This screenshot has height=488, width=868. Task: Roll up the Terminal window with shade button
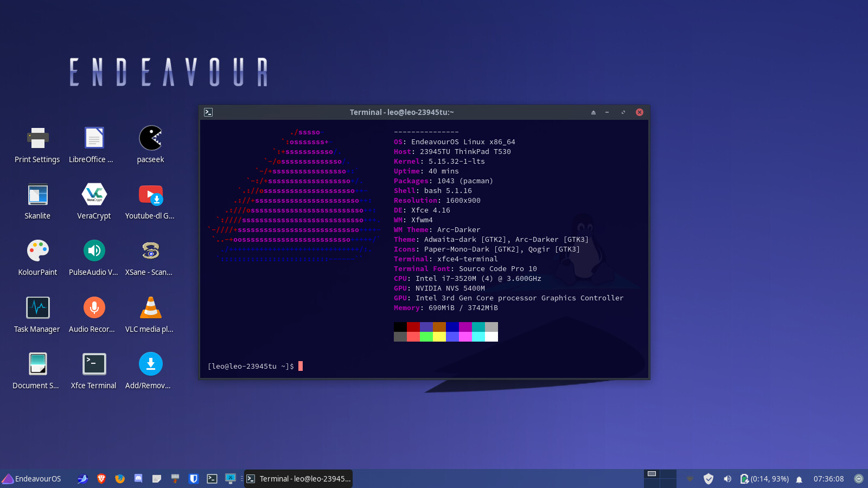(x=593, y=112)
